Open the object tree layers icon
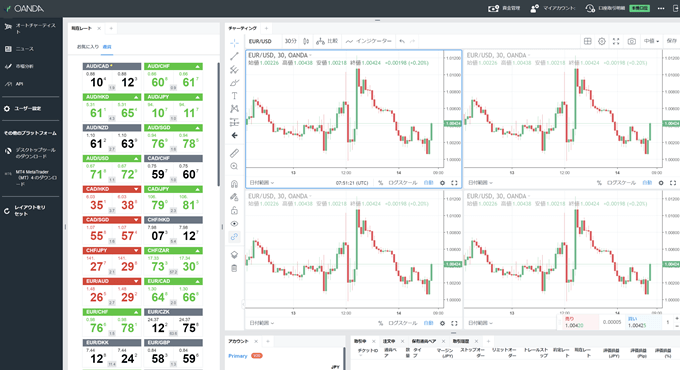 234,255
